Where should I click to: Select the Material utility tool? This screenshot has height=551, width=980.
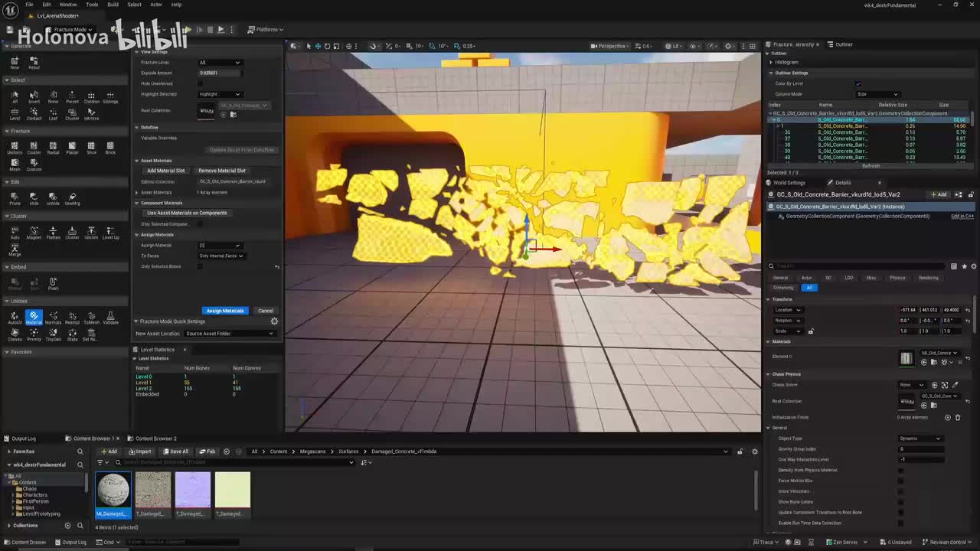(x=34, y=318)
